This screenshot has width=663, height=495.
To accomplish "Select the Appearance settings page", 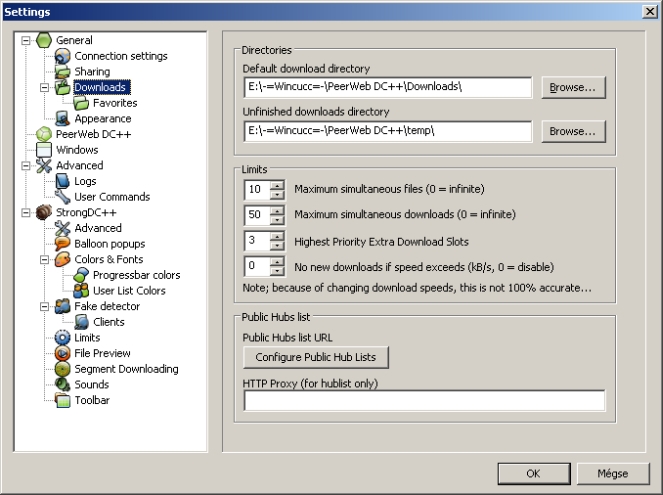I will [102, 119].
